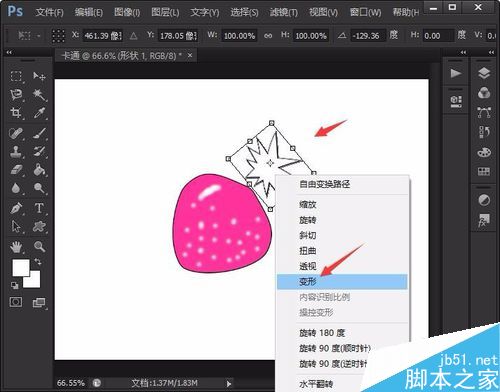Expand the right panel dock arrows

coord(491,52)
